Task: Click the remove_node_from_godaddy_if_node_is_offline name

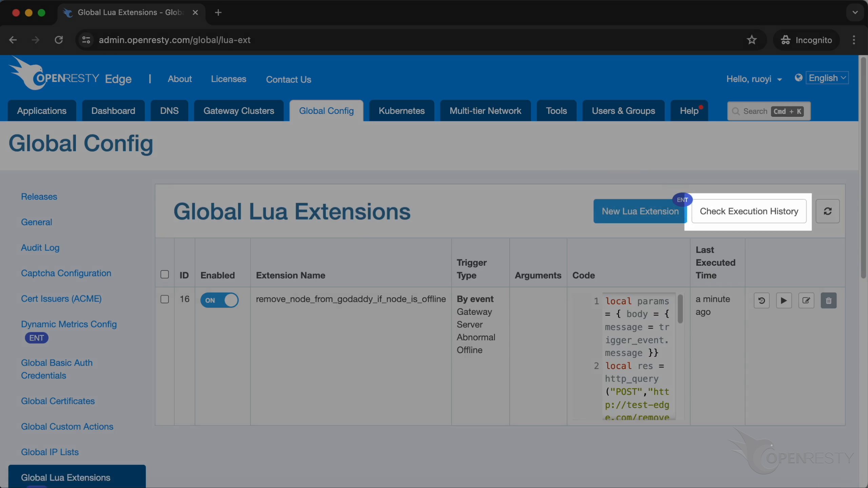Action: pos(351,299)
